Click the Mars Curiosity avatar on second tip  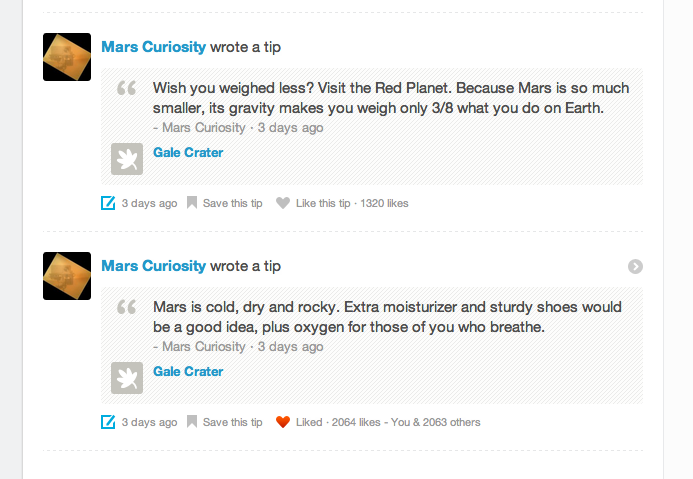67,276
